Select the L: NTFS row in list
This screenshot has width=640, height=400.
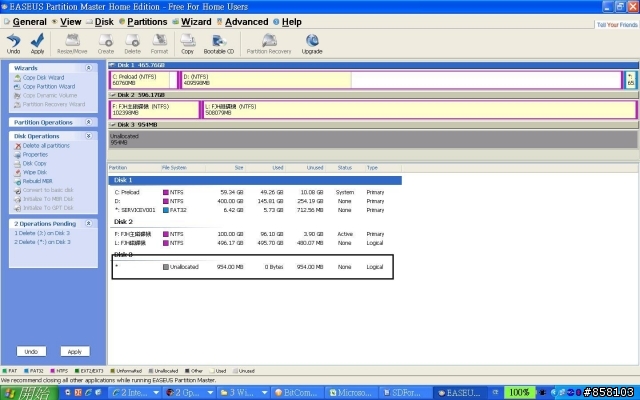point(255,243)
